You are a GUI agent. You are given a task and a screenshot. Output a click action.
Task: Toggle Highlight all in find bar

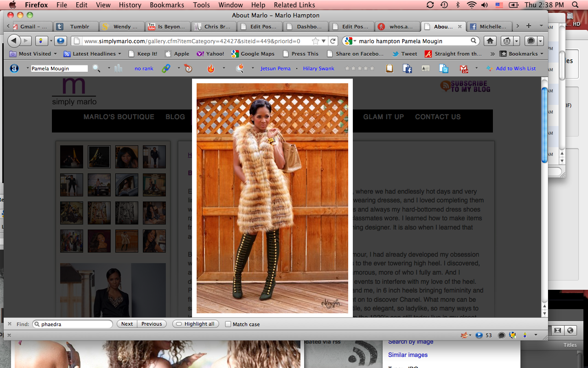click(x=195, y=324)
